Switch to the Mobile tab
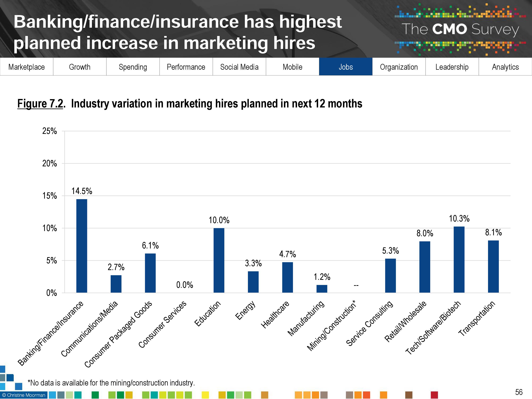The width and height of the screenshot is (532, 399). click(x=292, y=67)
